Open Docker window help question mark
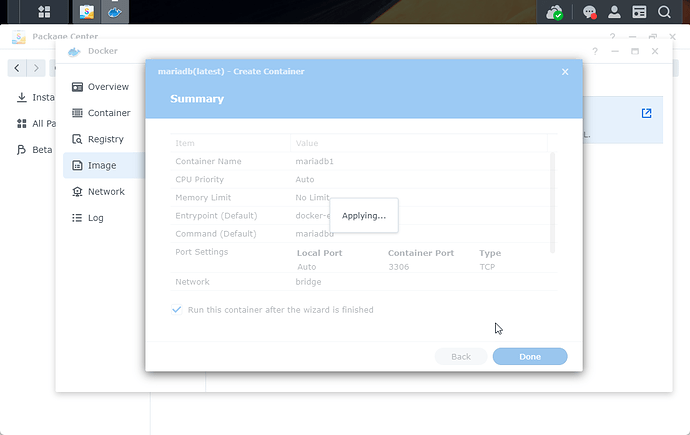 (x=595, y=51)
